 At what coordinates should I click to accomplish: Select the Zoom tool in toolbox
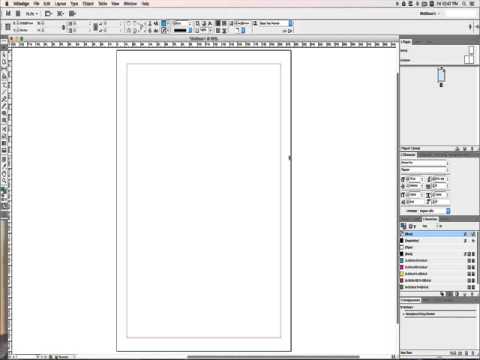tap(4, 180)
